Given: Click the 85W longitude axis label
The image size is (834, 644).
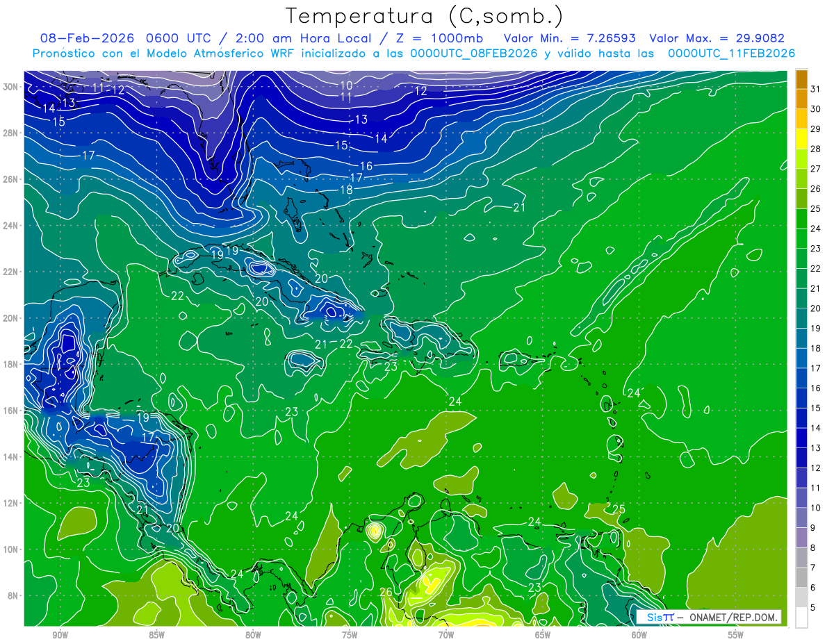Looking at the screenshot, I should click(156, 635).
